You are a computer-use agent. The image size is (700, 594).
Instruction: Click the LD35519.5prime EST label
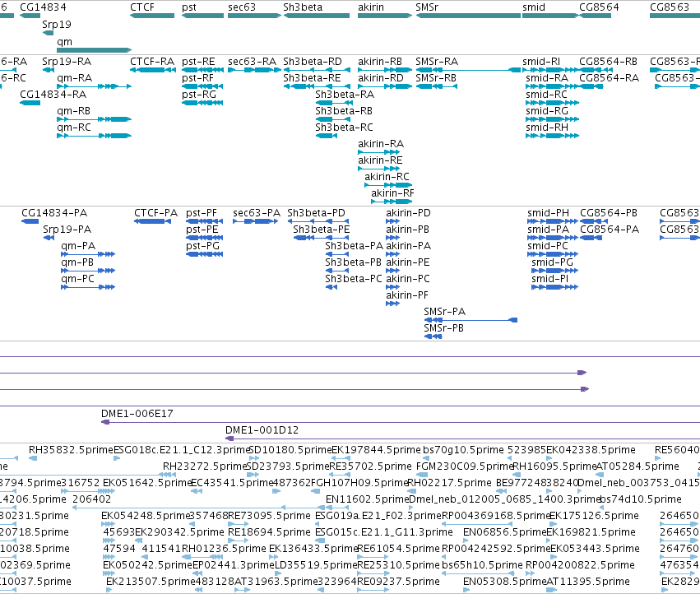316,565
